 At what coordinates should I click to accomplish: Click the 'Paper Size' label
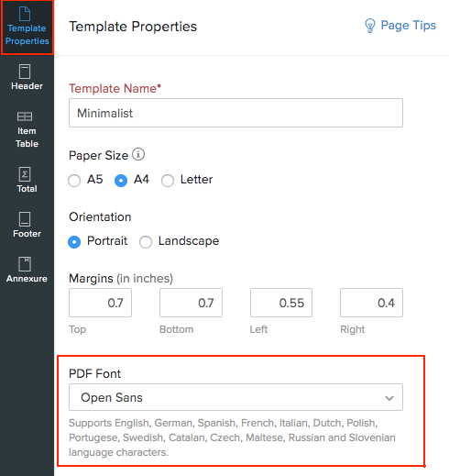[98, 155]
